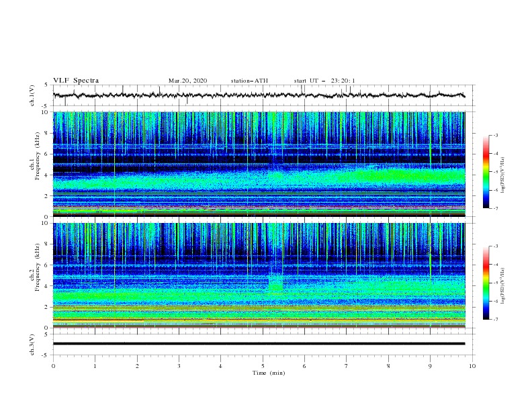Click the ch.3 flat black voltage trace
The image size is (532, 411).
(259, 344)
